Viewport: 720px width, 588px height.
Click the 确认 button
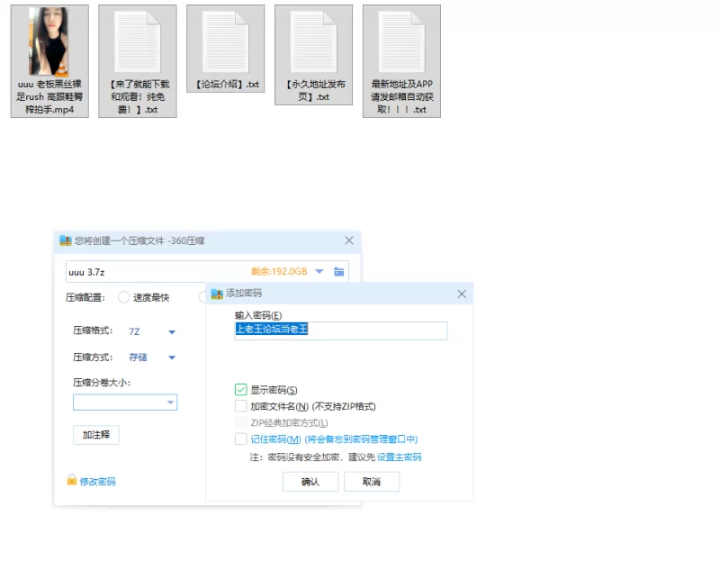pos(310,482)
